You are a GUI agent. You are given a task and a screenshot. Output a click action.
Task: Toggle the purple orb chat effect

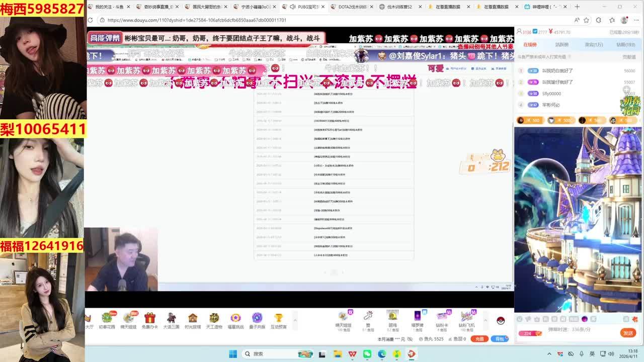point(585,319)
